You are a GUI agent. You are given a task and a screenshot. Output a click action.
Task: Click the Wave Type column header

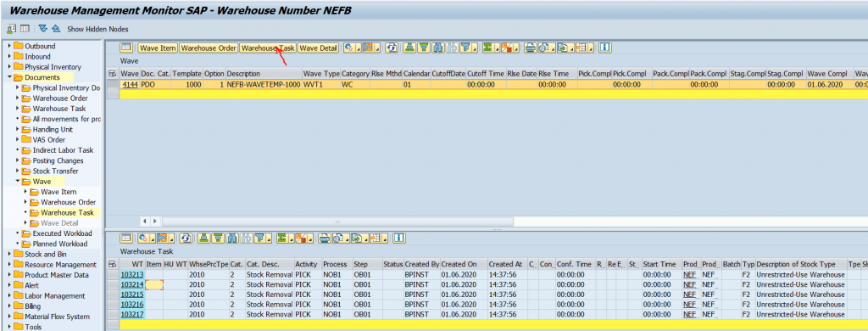321,74
